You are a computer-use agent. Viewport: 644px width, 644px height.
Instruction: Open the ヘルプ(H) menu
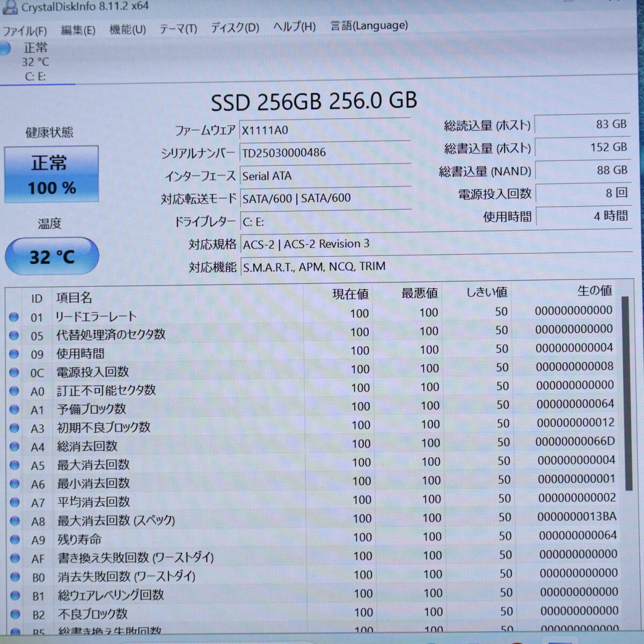[x=294, y=27]
